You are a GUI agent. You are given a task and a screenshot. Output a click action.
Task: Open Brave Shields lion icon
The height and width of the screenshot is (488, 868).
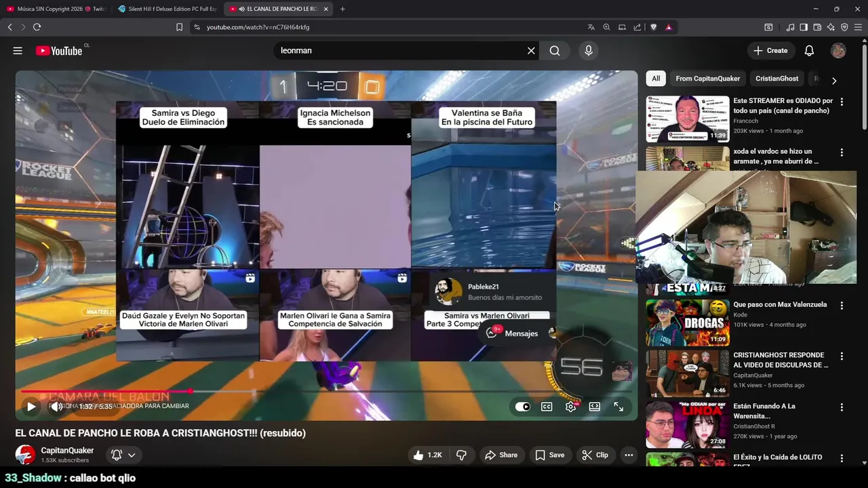click(654, 27)
